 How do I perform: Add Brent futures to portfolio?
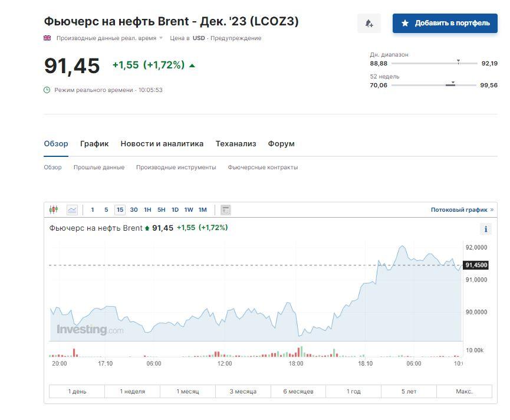tap(445, 23)
